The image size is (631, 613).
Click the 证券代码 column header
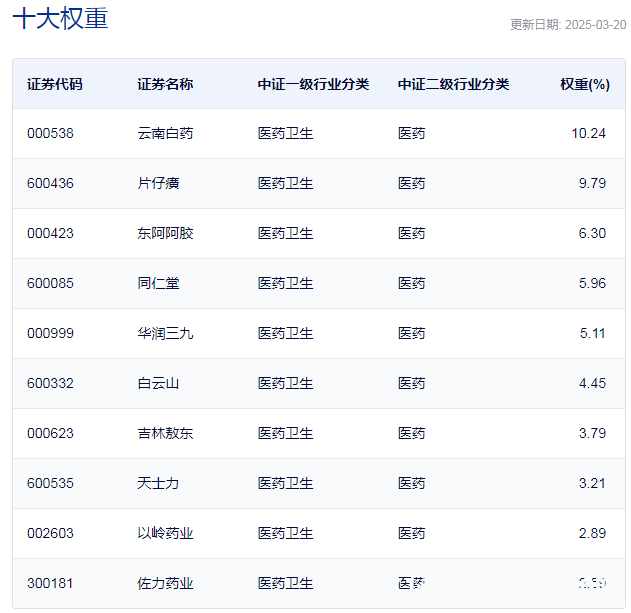tap(55, 84)
